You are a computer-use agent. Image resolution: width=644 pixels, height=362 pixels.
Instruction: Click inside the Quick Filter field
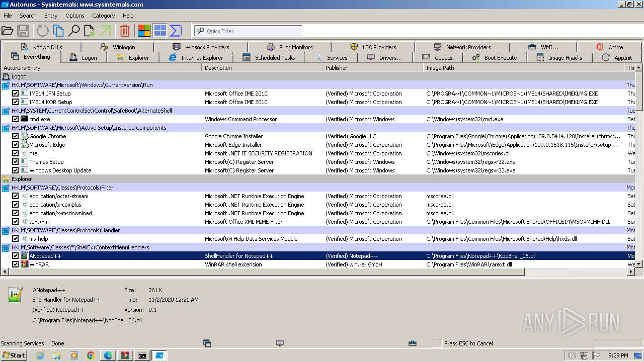(x=248, y=31)
